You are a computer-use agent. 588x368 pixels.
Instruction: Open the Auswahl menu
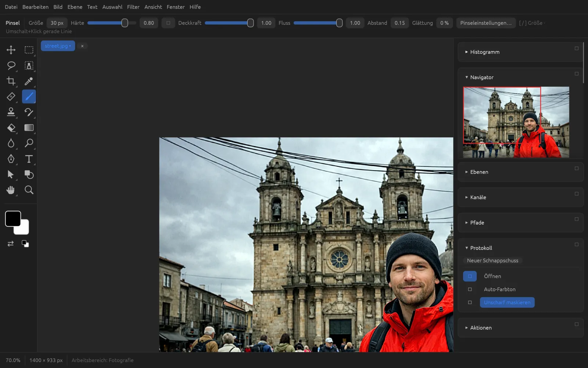coord(112,7)
